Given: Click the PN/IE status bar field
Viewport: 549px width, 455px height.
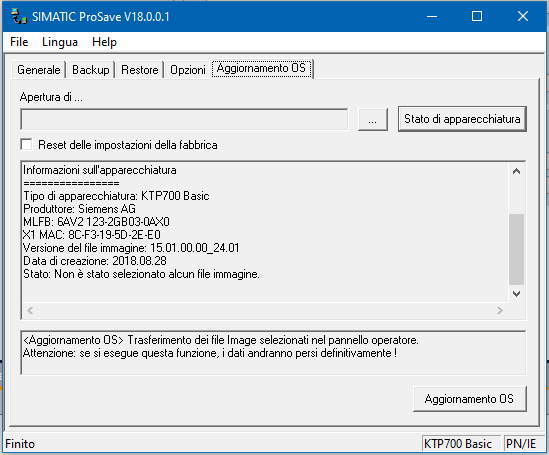Looking at the screenshot, I should (x=524, y=444).
